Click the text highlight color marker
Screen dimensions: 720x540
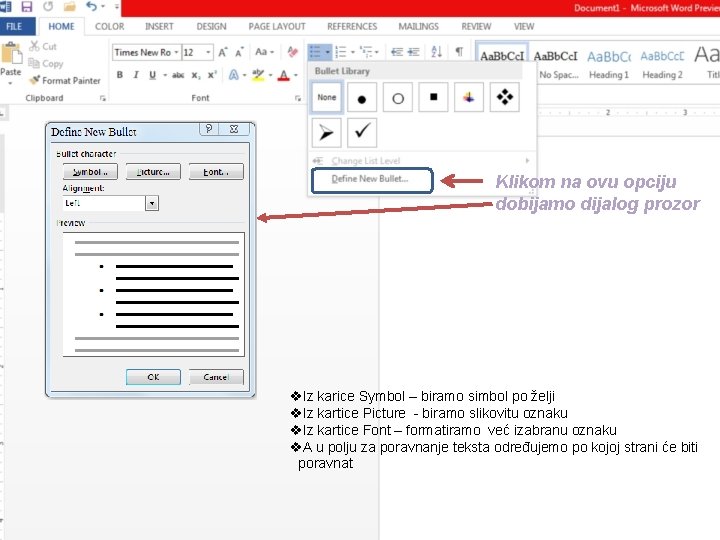259,75
